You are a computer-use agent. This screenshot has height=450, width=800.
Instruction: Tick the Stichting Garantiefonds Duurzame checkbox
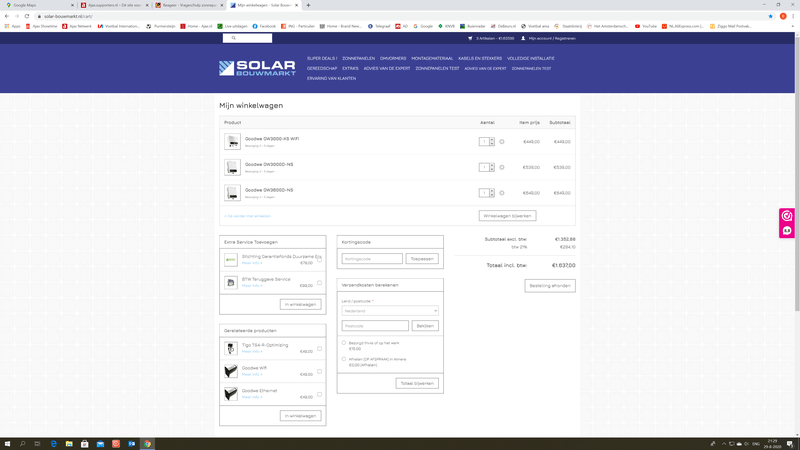click(319, 259)
